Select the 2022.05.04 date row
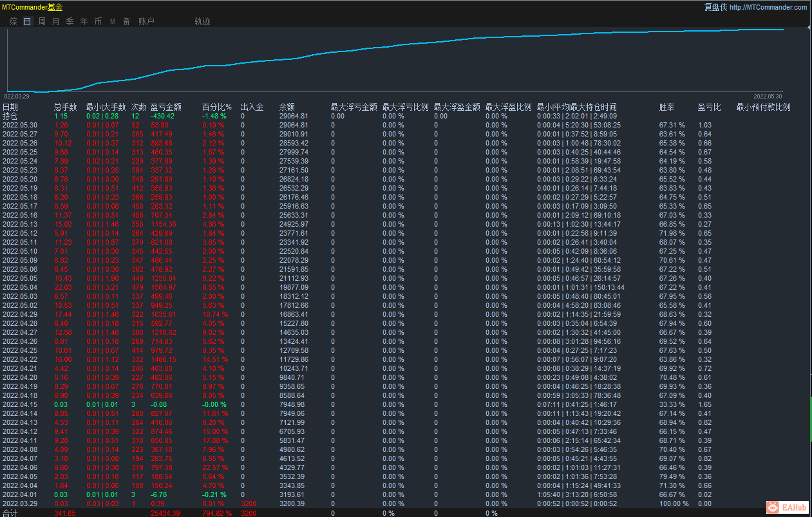Viewport: 812px width, 517px height. pos(20,287)
